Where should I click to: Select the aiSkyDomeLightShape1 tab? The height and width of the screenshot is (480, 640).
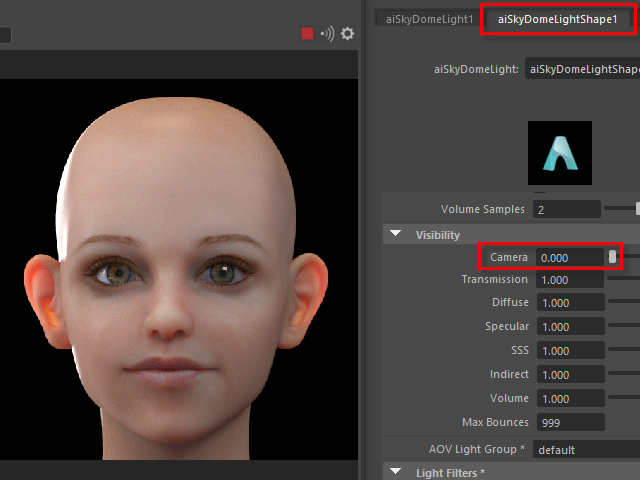point(557,19)
